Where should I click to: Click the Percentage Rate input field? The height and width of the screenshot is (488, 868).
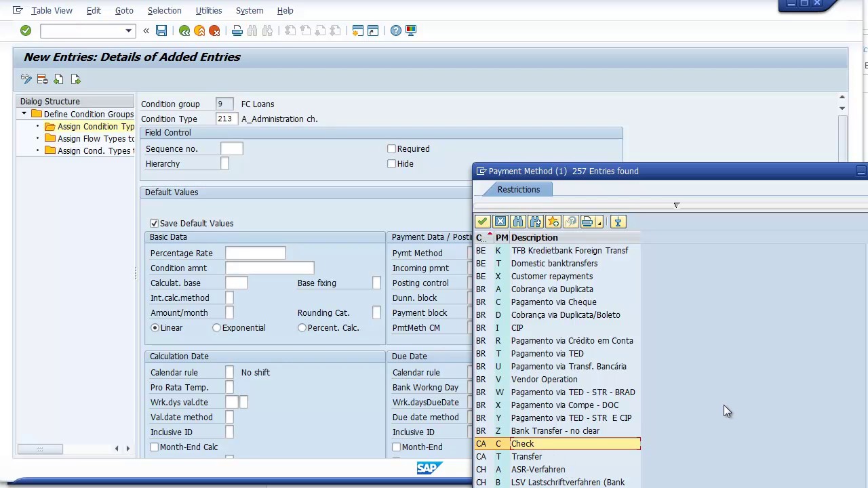[x=256, y=253]
